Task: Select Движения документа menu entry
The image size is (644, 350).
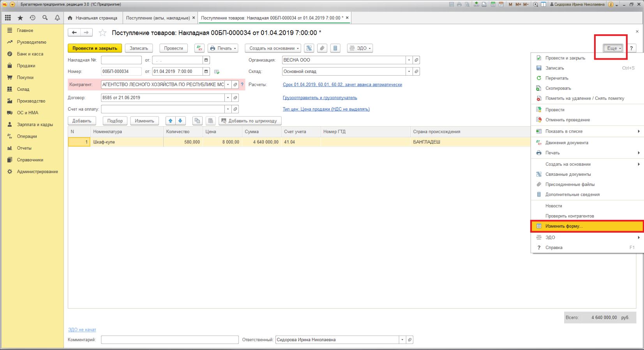Action: (x=587, y=143)
